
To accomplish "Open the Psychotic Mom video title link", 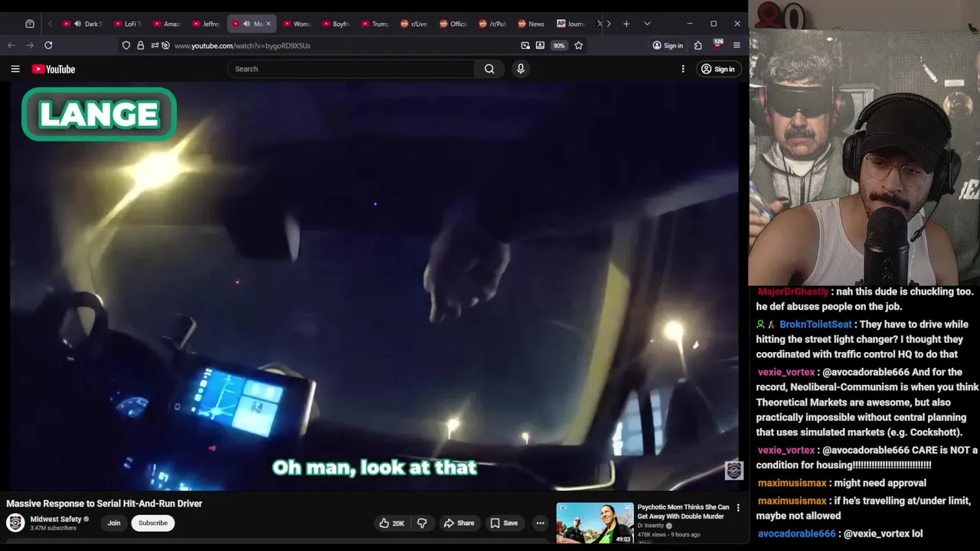I will coord(683,511).
